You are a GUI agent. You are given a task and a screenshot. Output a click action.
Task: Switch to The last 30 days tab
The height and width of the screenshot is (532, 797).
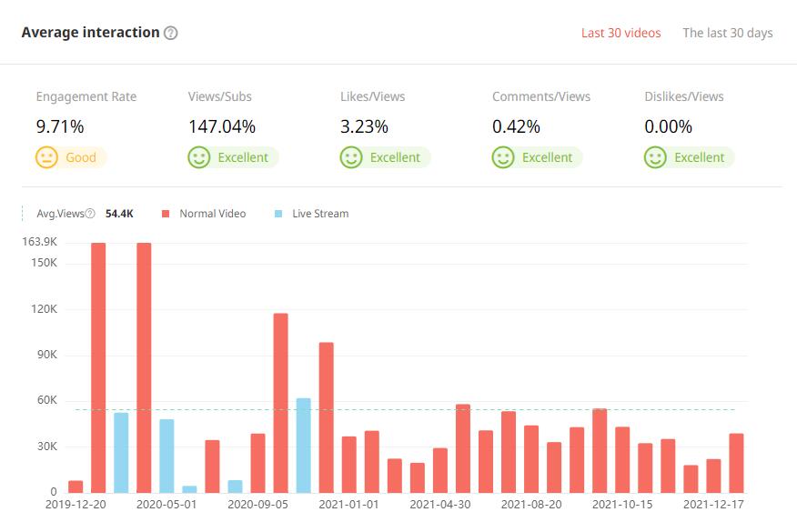point(727,33)
